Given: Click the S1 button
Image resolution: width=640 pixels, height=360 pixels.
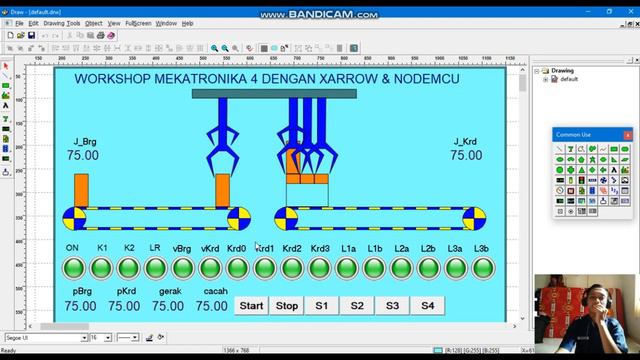Looking at the screenshot, I should click(x=322, y=306).
